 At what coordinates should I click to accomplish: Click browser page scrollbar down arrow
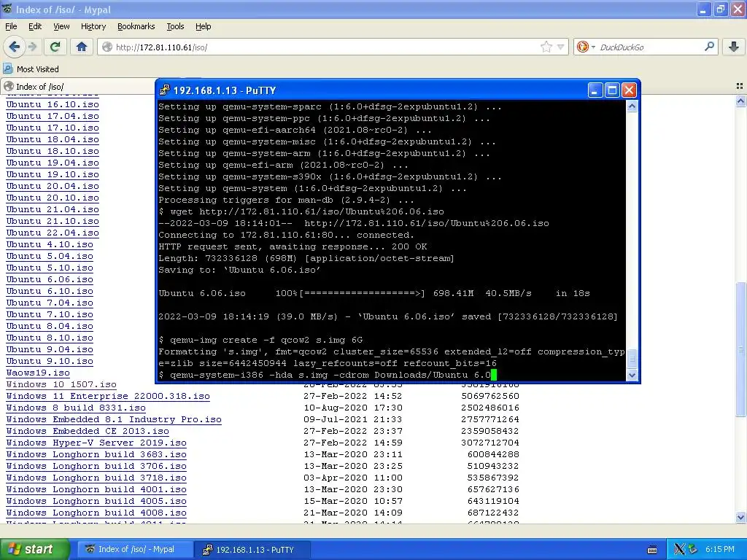click(741, 517)
